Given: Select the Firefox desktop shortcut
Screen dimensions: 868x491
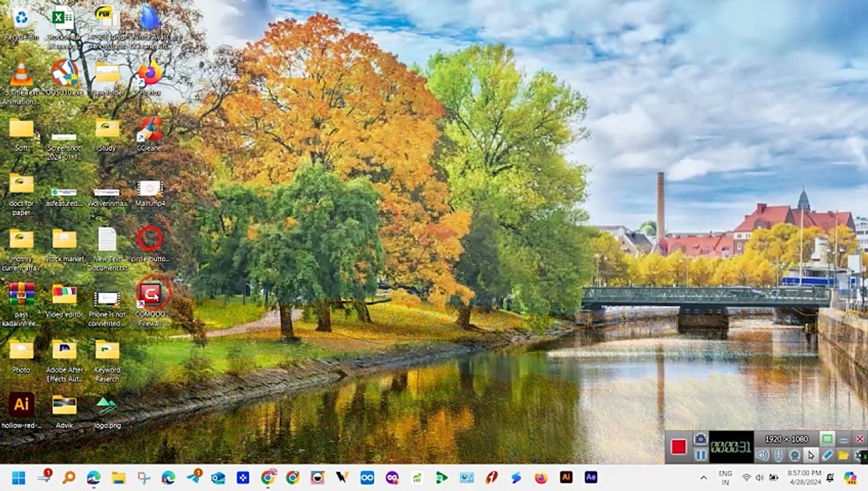Looking at the screenshot, I should (149, 78).
